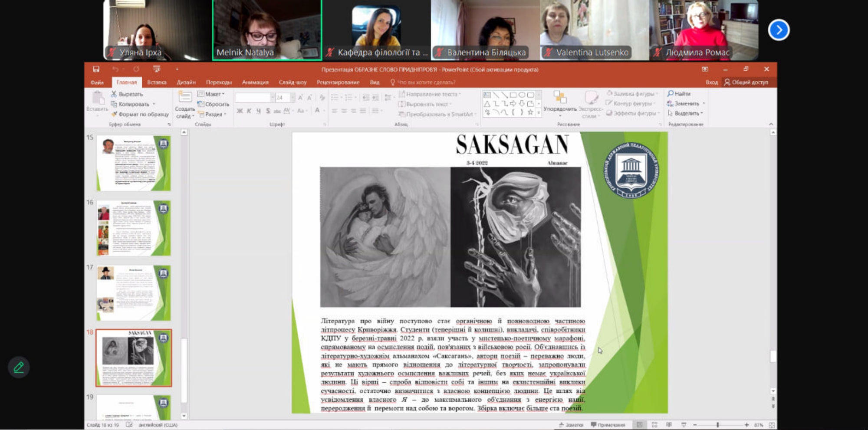868x430 pixels.
Task: Toggle text shadow (S) formatting
Action: [268, 111]
